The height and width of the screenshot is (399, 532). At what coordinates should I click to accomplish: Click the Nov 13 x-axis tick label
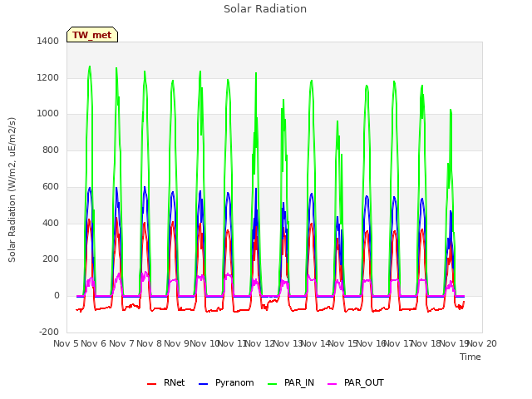click(x=288, y=343)
